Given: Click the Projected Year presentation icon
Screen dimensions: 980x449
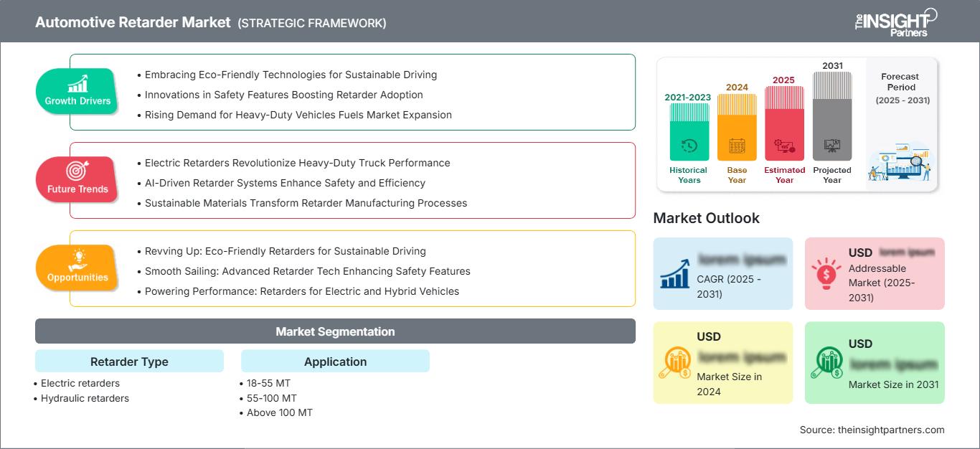Looking at the screenshot, I should pyautogui.click(x=832, y=146).
